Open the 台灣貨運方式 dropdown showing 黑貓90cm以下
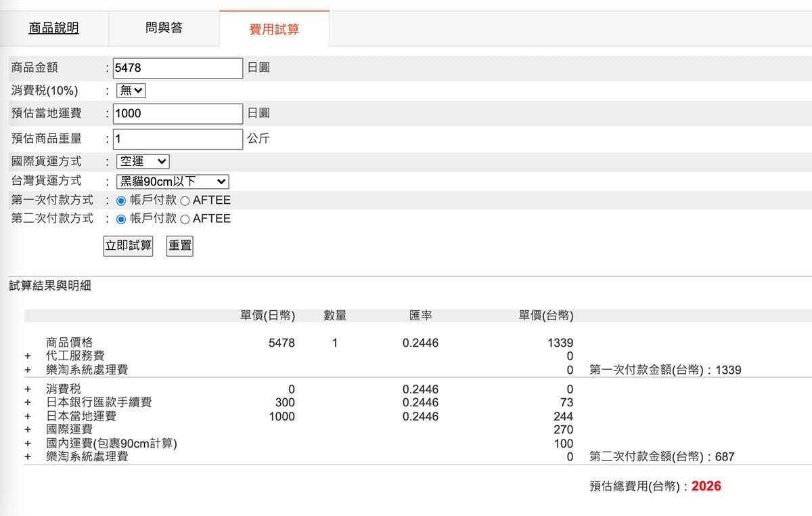Image resolution: width=812 pixels, height=516 pixels. pyautogui.click(x=173, y=181)
